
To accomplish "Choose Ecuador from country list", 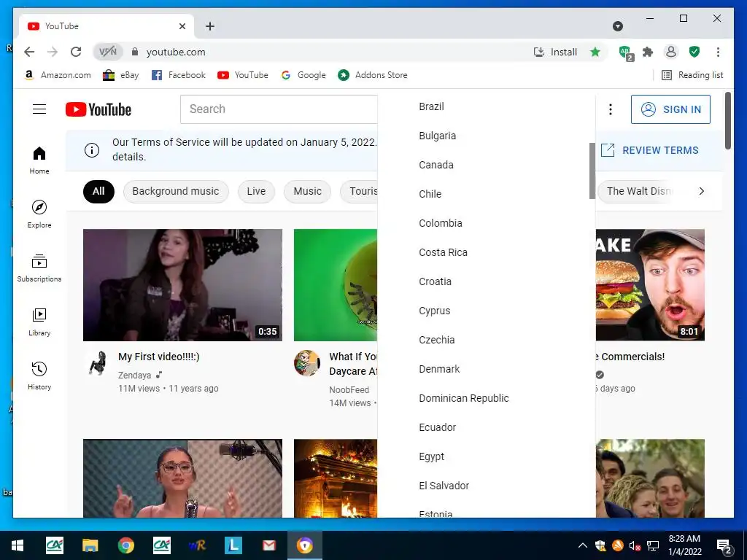I will pos(486,427).
